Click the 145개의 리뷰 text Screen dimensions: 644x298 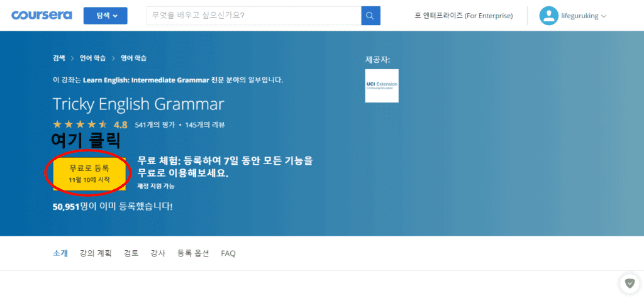point(205,124)
